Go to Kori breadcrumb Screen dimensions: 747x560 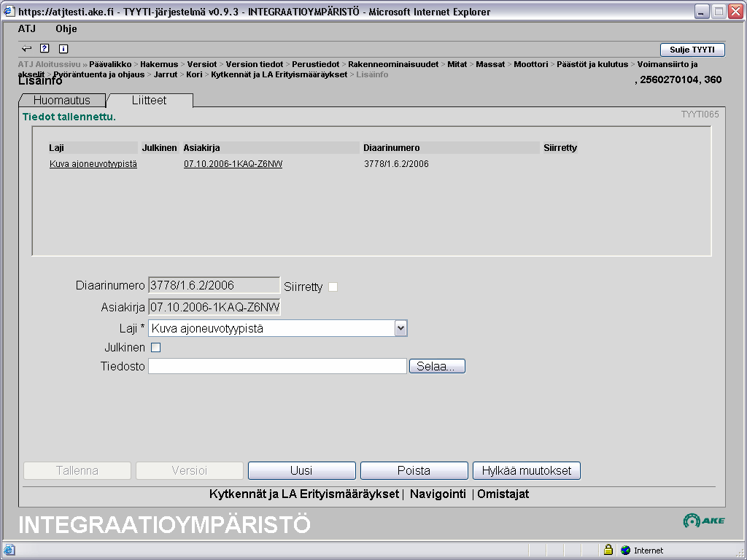click(194, 75)
